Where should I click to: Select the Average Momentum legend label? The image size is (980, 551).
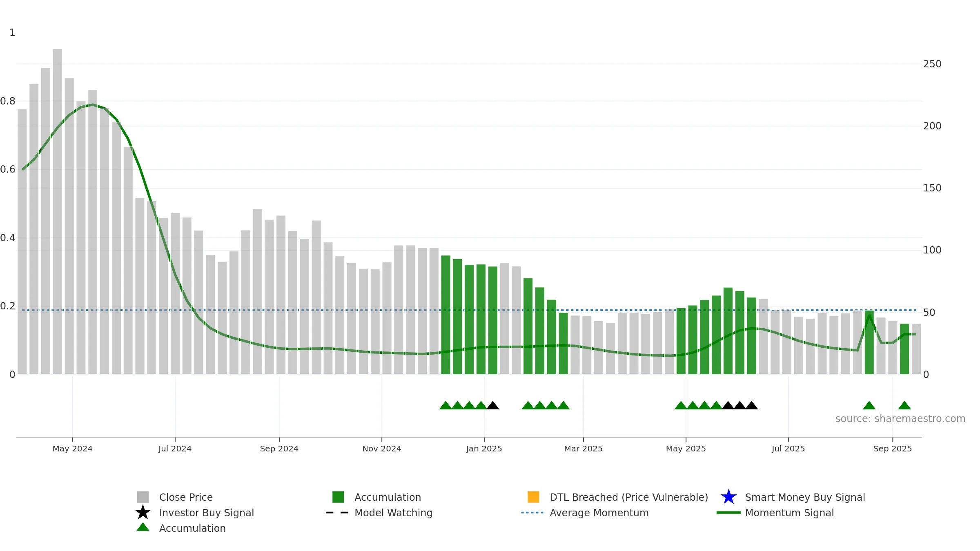pyautogui.click(x=599, y=513)
